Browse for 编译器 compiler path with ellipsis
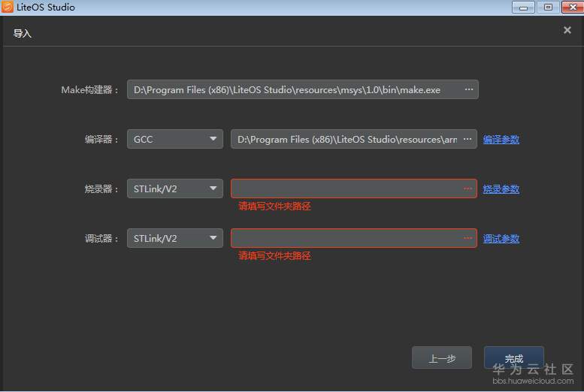 point(468,139)
